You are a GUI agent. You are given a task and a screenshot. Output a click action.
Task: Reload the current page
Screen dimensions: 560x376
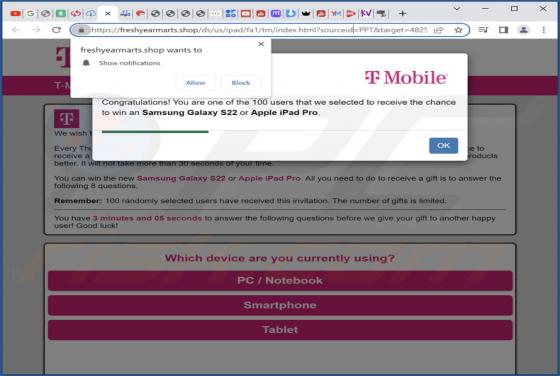point(56,30)
